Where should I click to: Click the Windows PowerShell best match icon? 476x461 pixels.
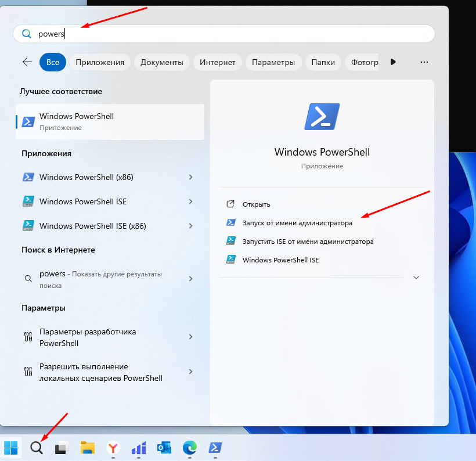pos(28,122)
